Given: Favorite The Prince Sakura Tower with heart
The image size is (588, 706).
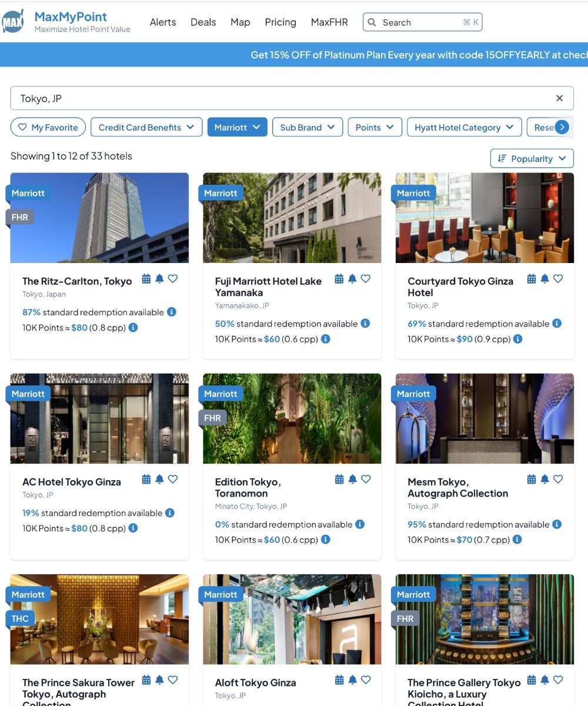Looking at the screenshot, I should (173, 680).
